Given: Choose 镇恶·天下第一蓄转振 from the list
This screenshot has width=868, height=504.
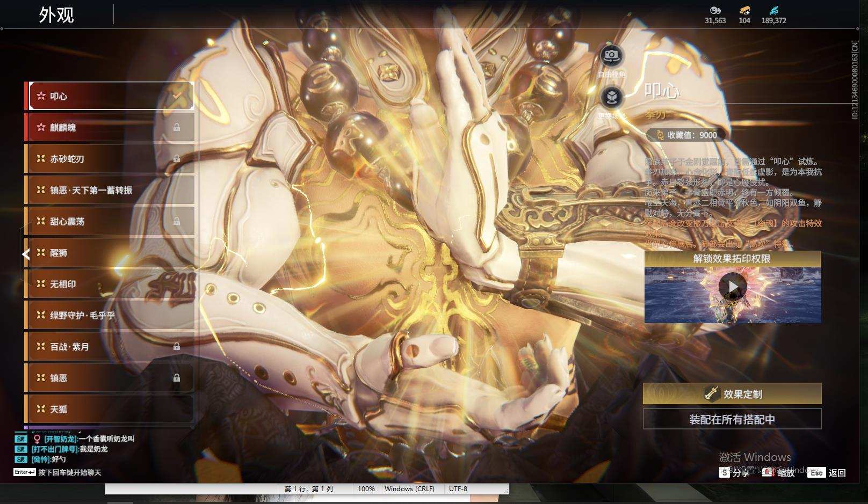Looking at the screenshot, I should pos(111,190).
